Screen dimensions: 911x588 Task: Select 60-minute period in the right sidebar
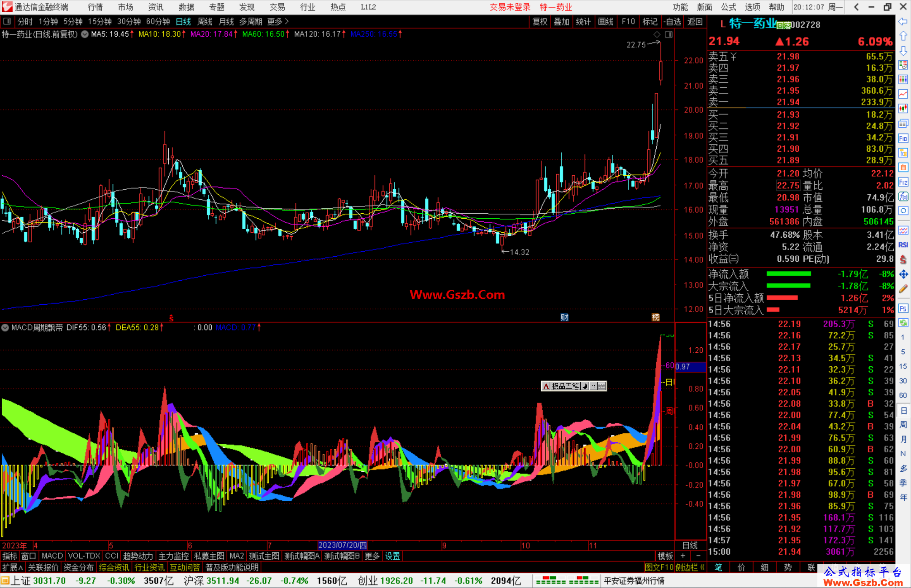click(x=903, y=395)
